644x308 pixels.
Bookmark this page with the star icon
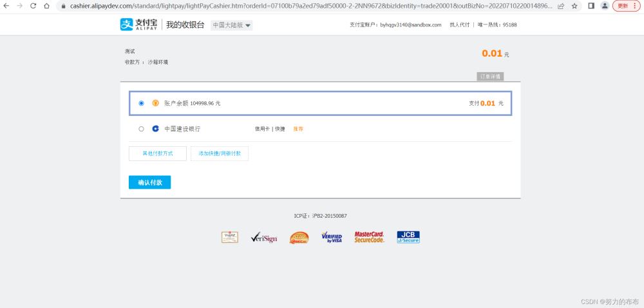[x=574, y=6]
